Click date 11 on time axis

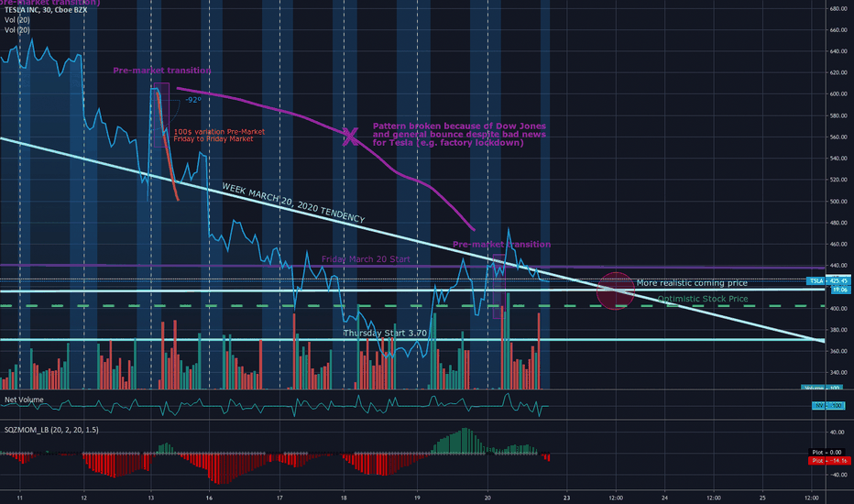(20, 498)
